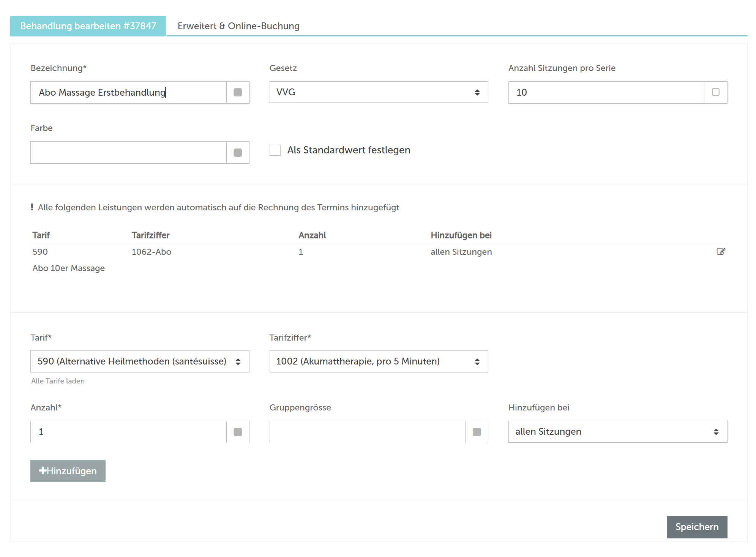Click into the Bezeichnung text field
756x557 pixels.
pos(128,92)
